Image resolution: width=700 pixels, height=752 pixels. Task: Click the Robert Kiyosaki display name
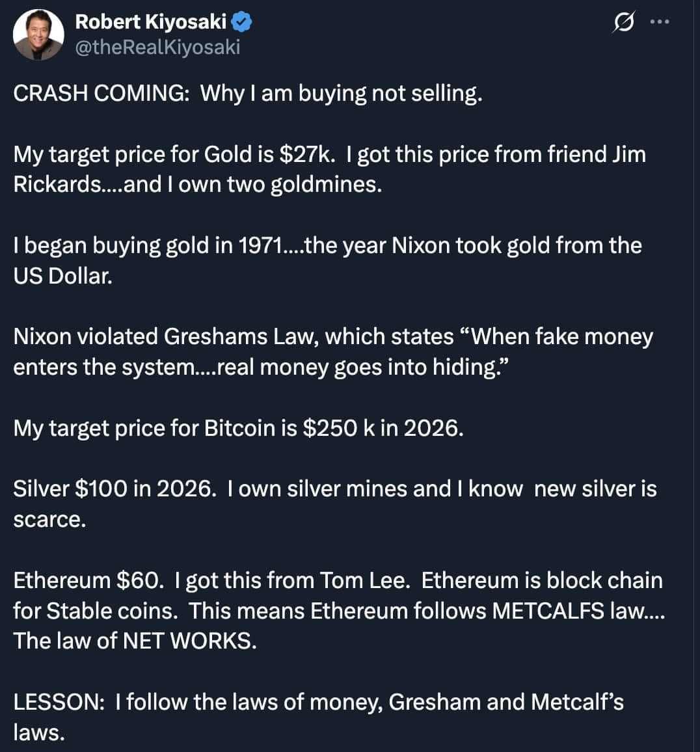150,21
